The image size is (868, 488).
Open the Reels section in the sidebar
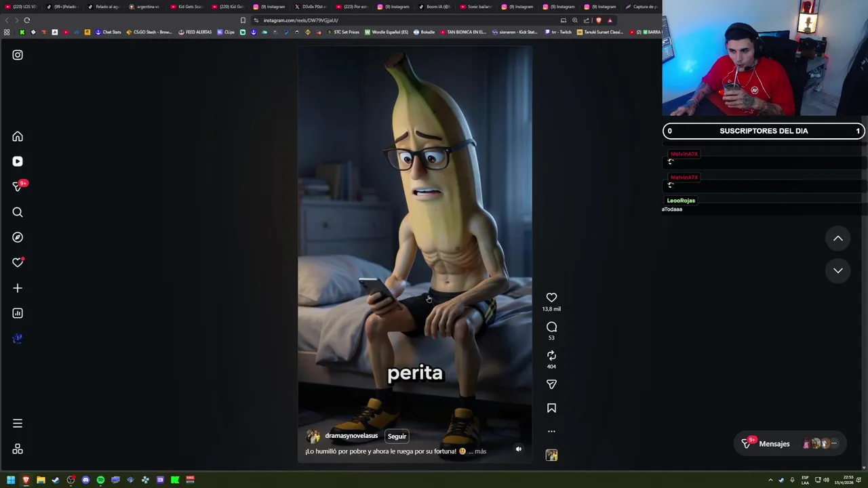pyautogui.click(x=18, y=161)
